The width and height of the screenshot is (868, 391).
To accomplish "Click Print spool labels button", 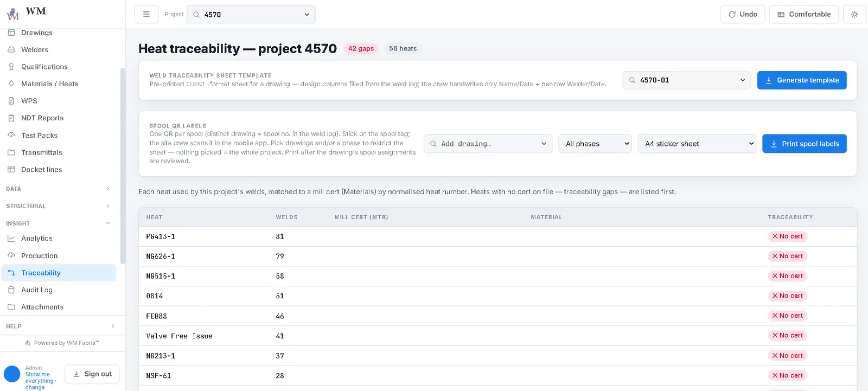I will click(805, 144).
